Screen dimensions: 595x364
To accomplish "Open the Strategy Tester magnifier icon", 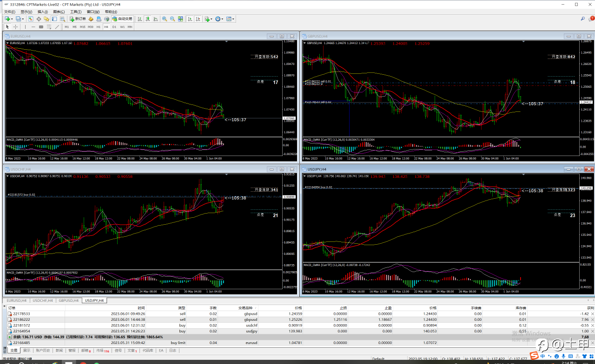I will [x=62, y=19].
